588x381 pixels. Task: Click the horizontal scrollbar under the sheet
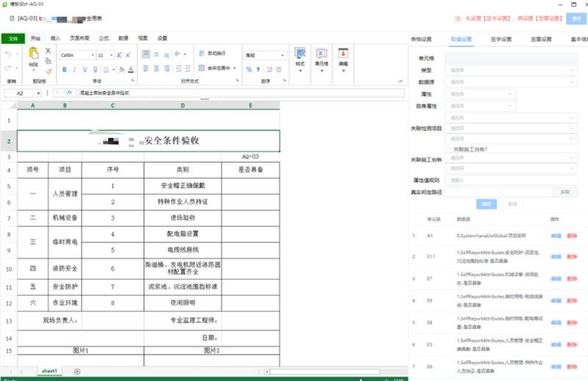click(x=324, y=371)
